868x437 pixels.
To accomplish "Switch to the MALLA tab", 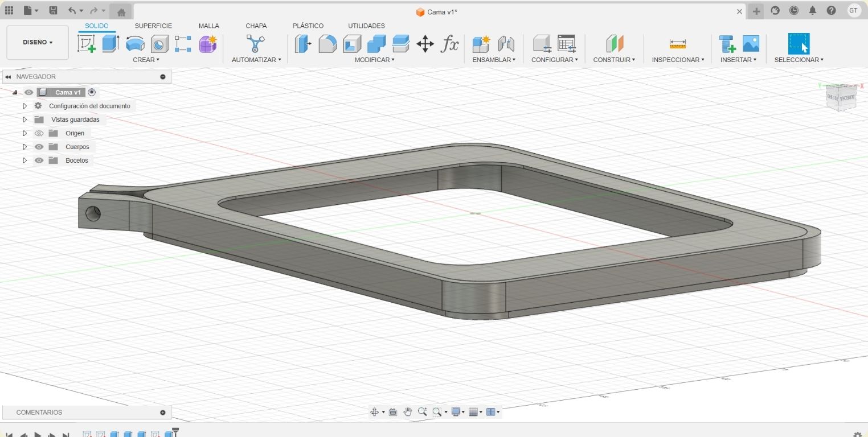I will click(208, 26).
